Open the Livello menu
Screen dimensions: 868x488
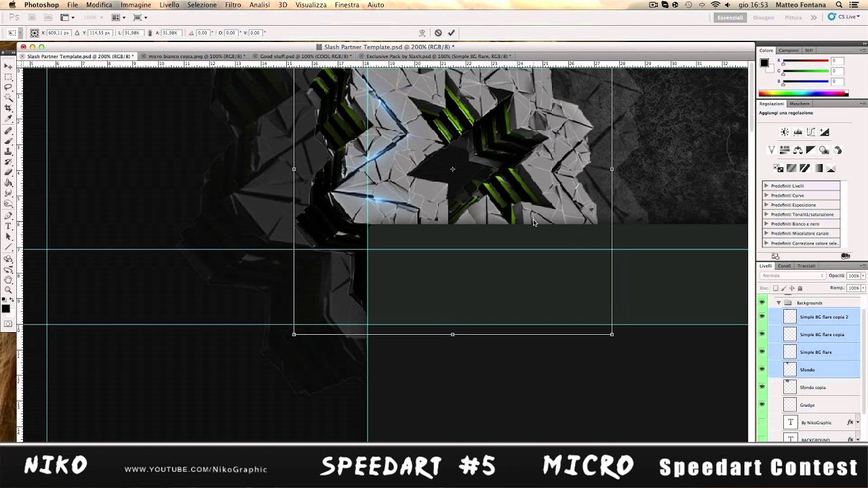click(x=170, y=5)
